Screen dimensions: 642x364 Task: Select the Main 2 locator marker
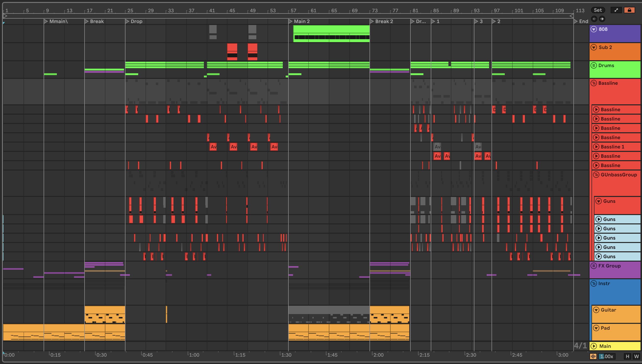pos(290,21)
